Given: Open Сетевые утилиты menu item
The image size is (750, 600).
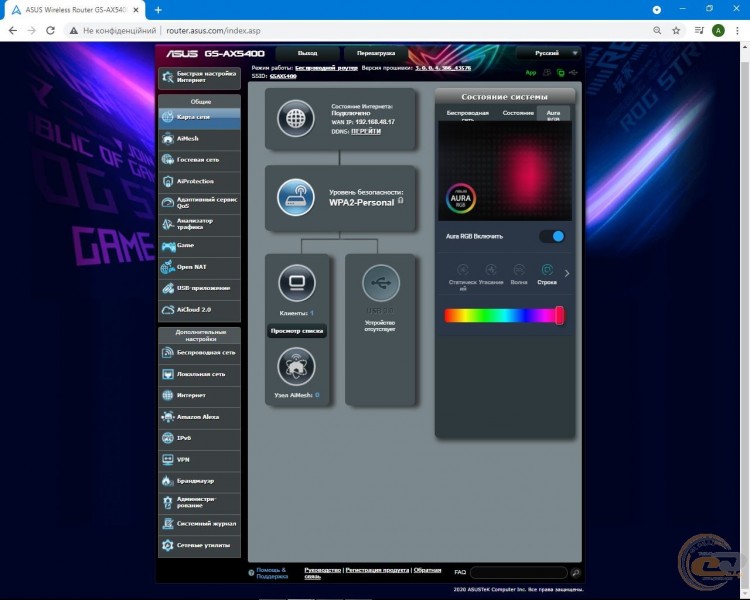Looking at the screenshot, I should (x=199, y=545).
